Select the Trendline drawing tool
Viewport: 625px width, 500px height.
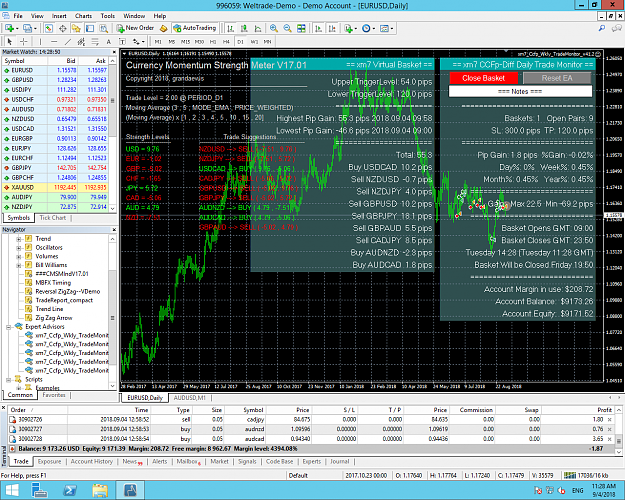(68, 41)
